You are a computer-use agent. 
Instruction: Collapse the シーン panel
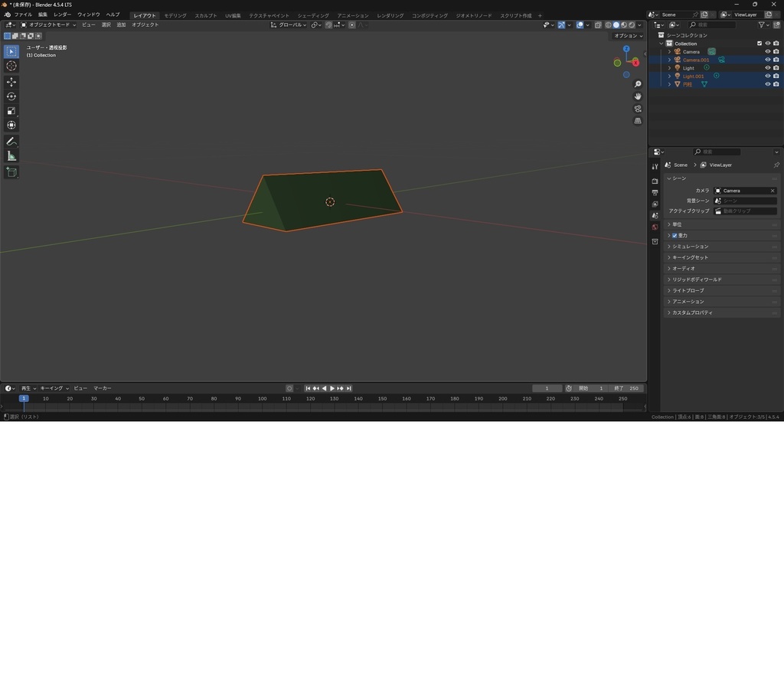(x=722, y=178)
